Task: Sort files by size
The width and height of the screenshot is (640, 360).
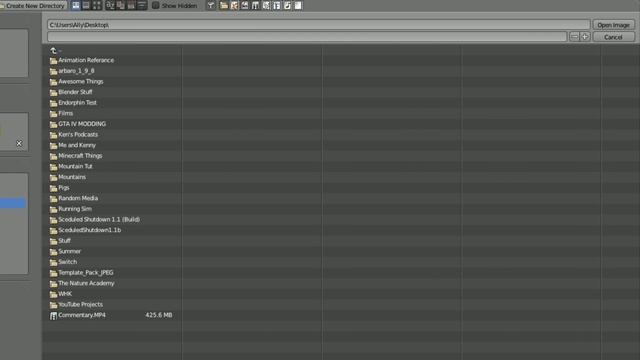Action: click(142, 5)
